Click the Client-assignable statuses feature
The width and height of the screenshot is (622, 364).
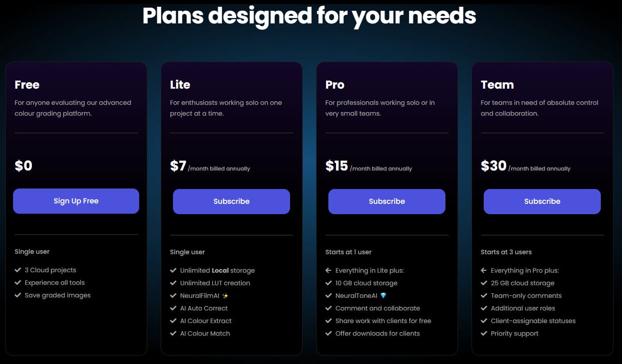point(533,321)
